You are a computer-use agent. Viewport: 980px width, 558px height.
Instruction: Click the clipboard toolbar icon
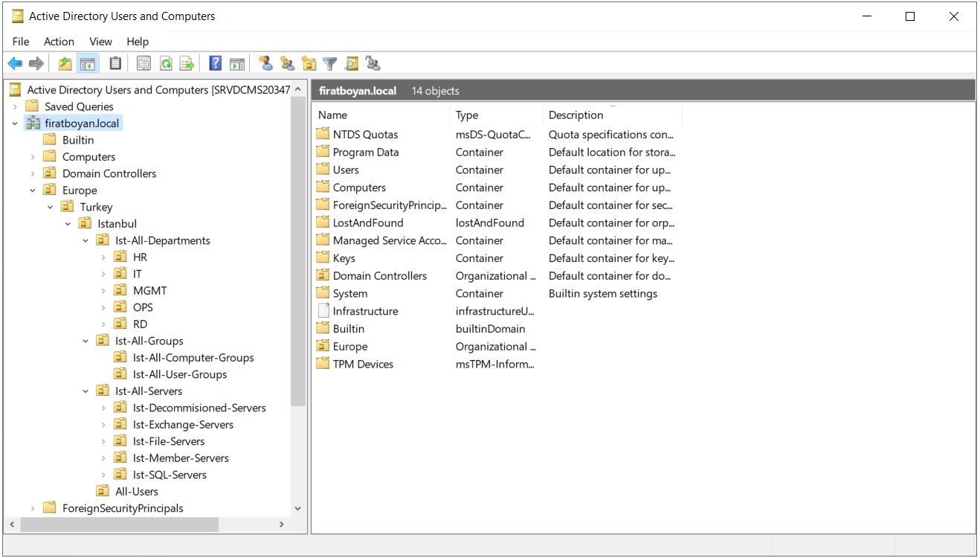tap(115, 64)
